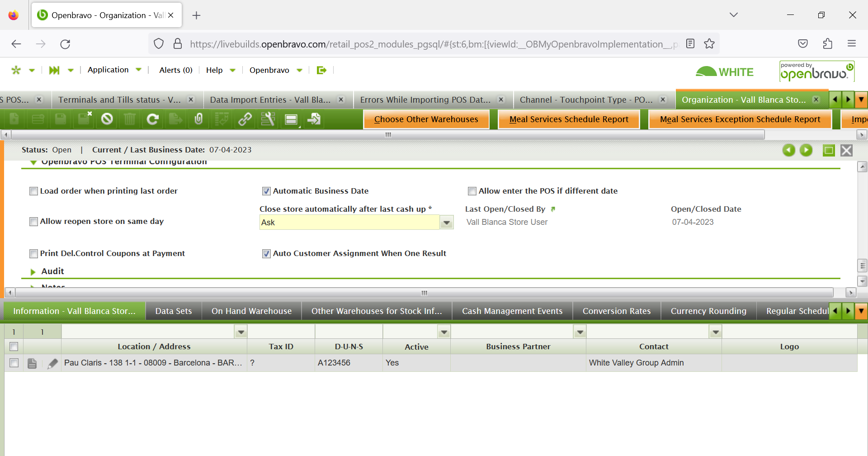
Task: Reload the browser page
Action: [x=65, y=44]
